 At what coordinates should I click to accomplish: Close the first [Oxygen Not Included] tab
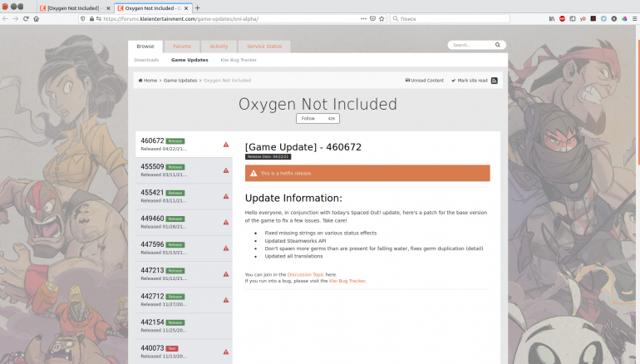108,8
